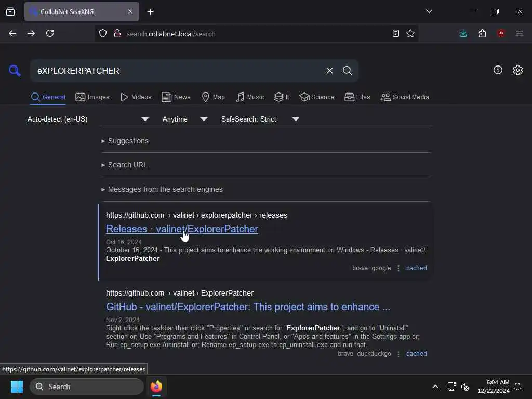Open the Firefox downloads panel
532x399 pixels.
463,33
